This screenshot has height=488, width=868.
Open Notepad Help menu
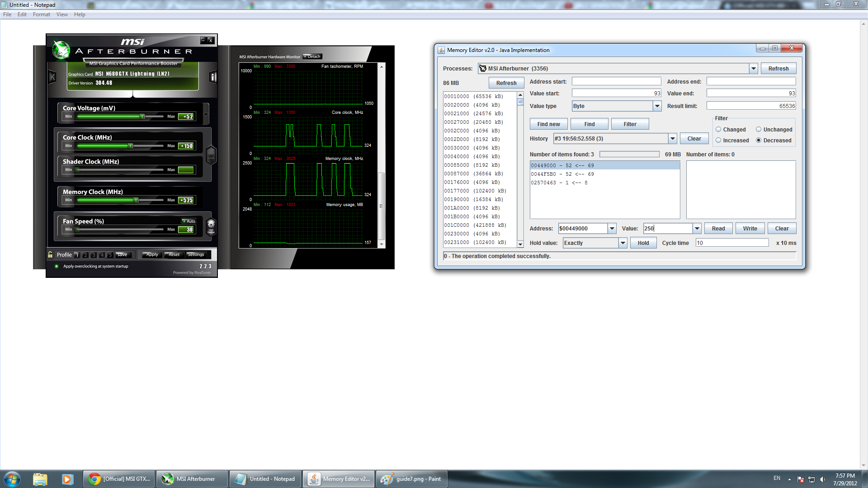(x=80, y=14)
